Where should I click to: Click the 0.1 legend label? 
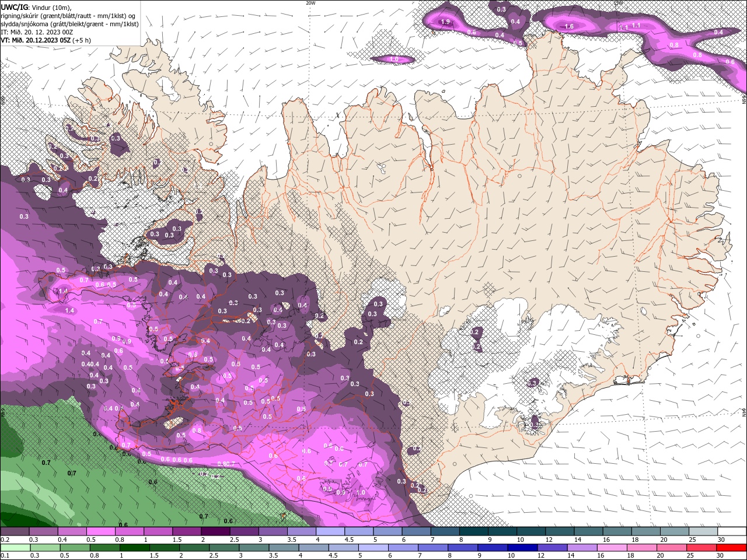[x=5, y=556]
